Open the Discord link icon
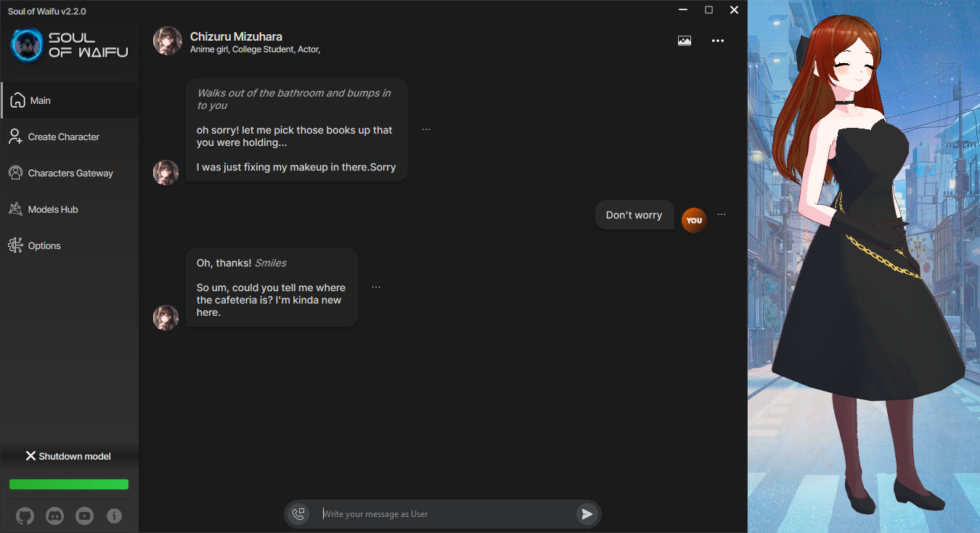The height and width of the screenshot is (533, 980). [54, 516]
